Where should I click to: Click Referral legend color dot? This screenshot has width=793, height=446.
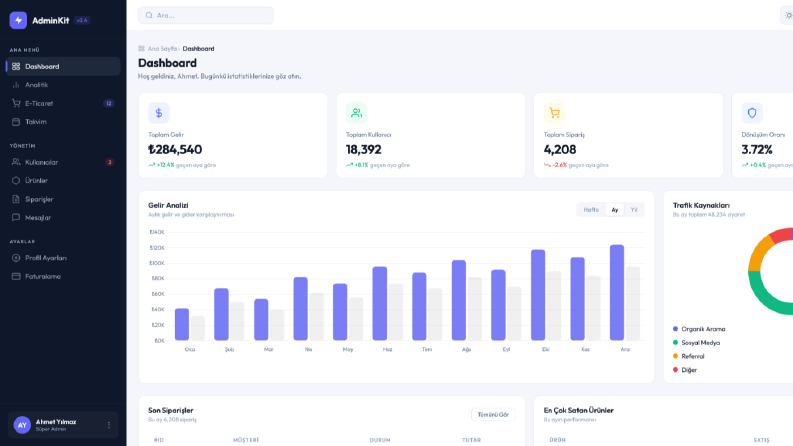click(675, 356)
